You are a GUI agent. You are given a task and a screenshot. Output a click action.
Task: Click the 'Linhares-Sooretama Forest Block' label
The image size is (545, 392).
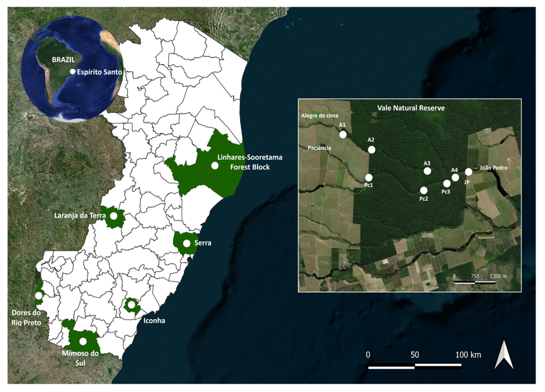coord(250,162)
